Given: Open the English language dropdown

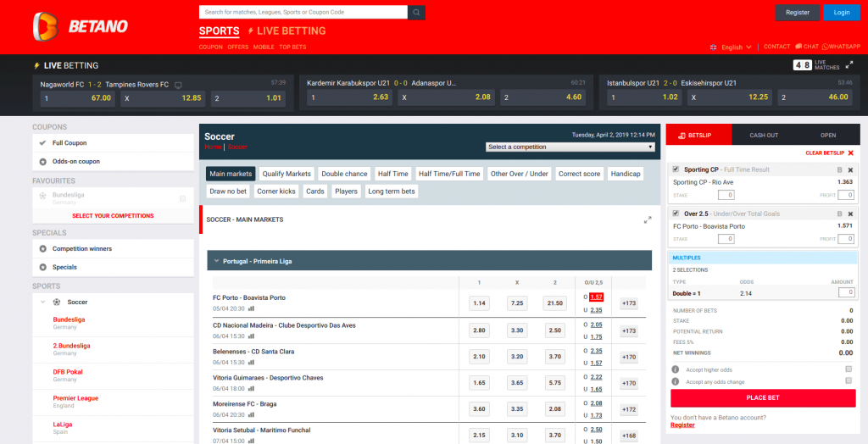Looking at the screenshot, I should pos(731,47).
